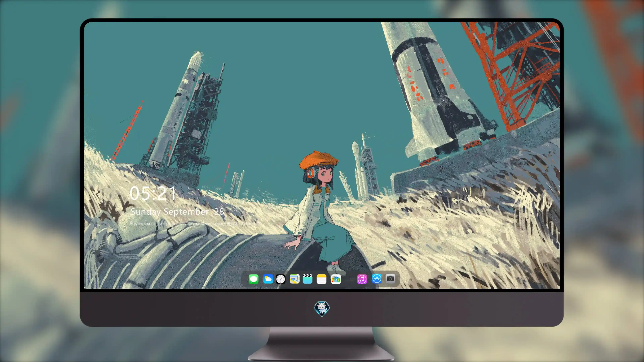This screenshot has height=362, width=644.
Task: Click the colorful collage app icon in dock
Action: tap(336, 279)
